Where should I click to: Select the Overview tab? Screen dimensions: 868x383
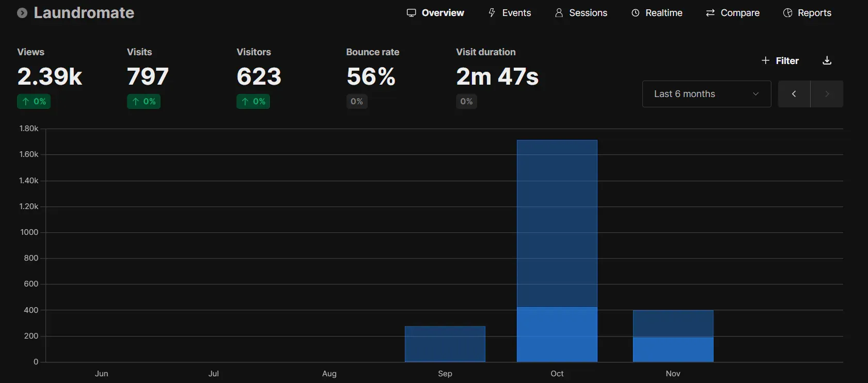[435, 13]
